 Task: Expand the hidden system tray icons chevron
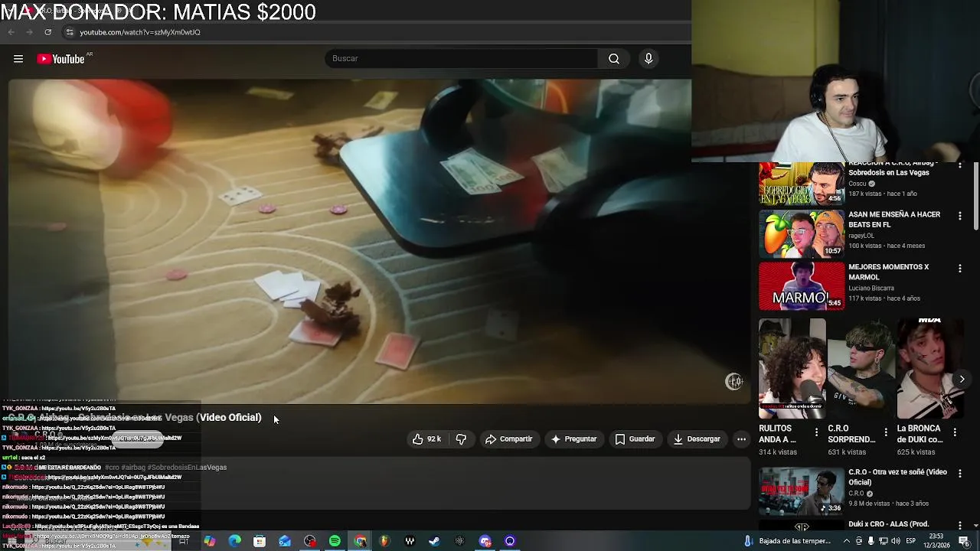846,541
